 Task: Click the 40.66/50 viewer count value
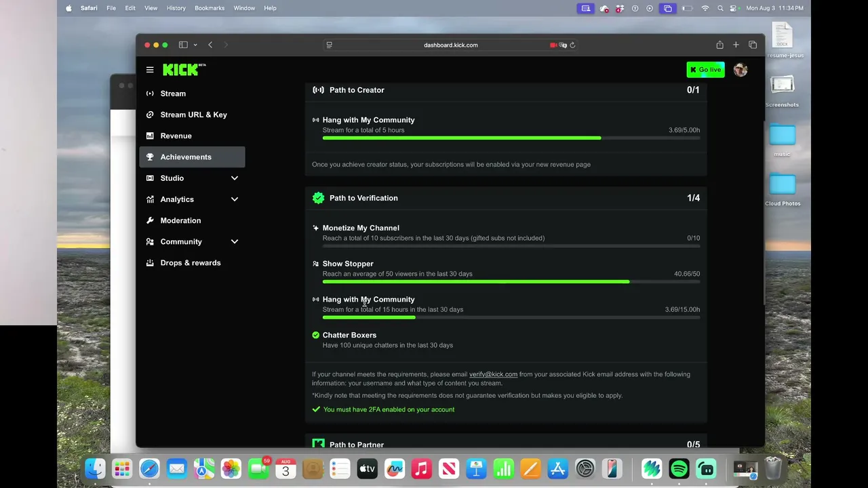(x=687, y=274)
